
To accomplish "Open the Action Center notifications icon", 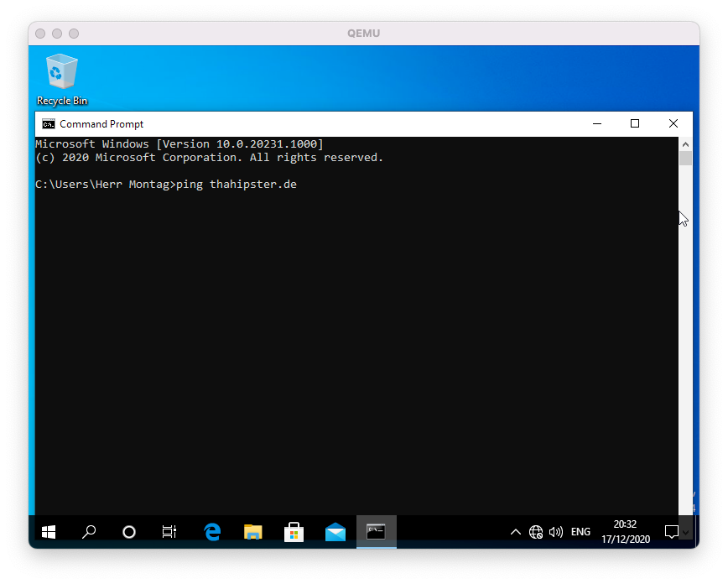I will point(671,532).
